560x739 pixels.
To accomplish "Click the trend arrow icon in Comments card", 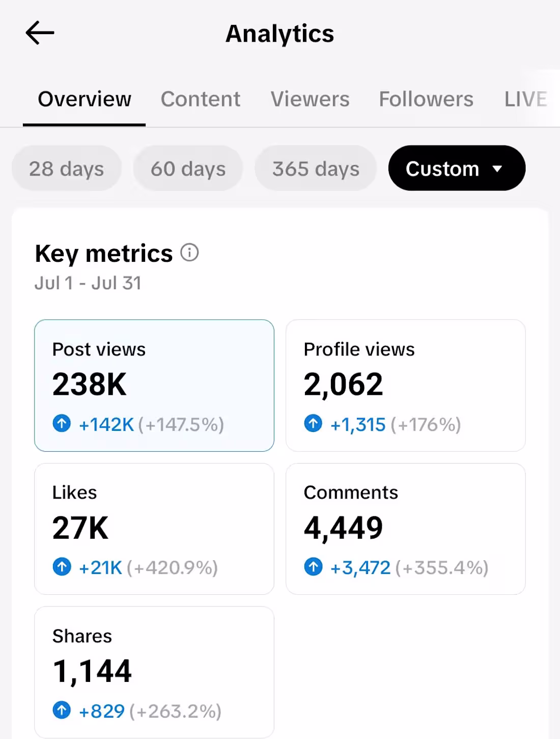I will [313, 567].
